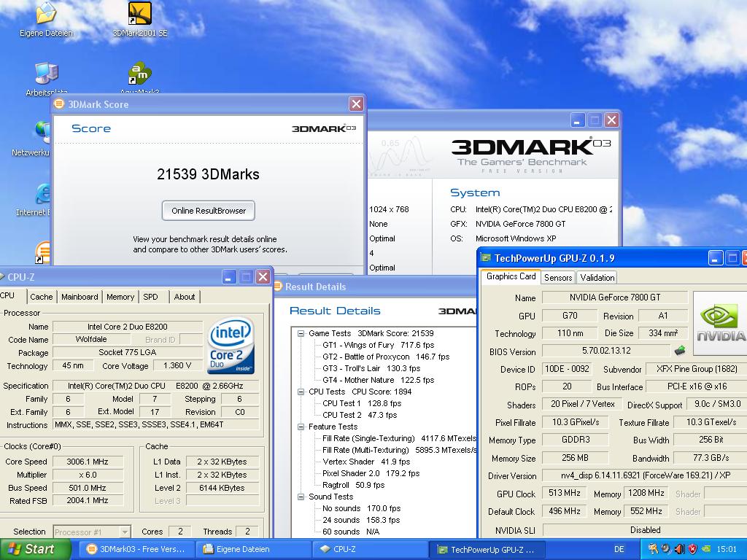Select GT2 - Battle of Proxycon result row
The image size is (747, 560).
point(386,357)
